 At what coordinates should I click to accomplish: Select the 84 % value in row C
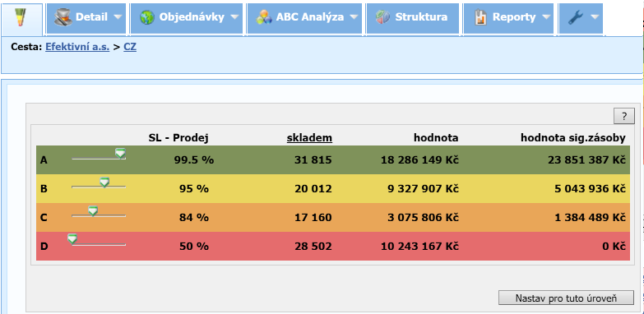[x=194, y=218]
